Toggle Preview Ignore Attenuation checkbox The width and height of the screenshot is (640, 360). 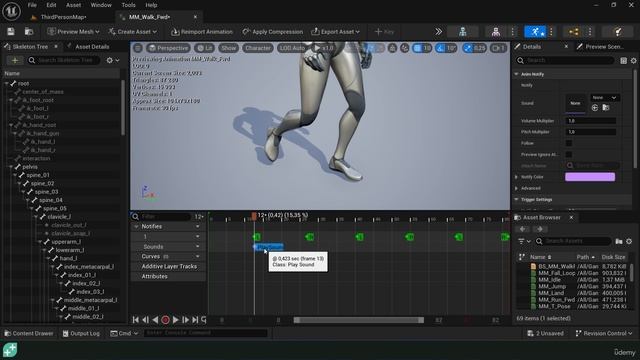tap(569, 154)
